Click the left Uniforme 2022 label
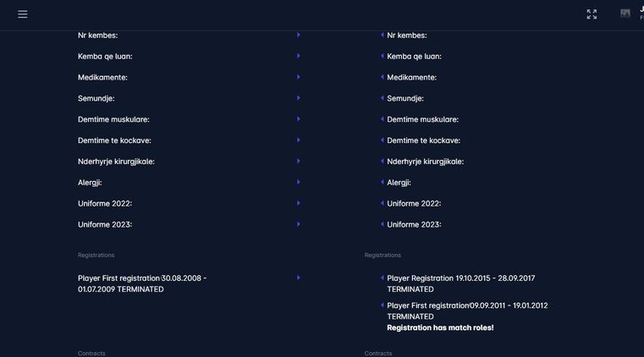Image resolution: width=644 pixels, height=357 pixels. click(105, 204)
